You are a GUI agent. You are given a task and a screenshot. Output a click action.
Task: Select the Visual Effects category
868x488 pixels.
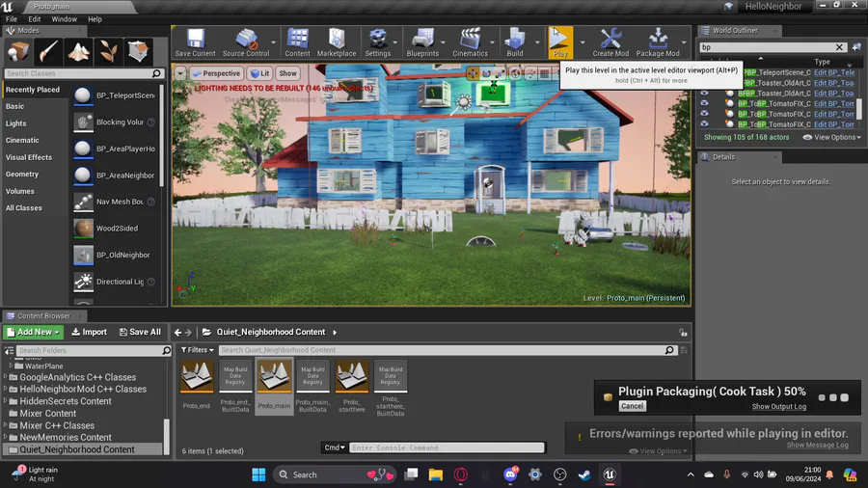point(29,157)
